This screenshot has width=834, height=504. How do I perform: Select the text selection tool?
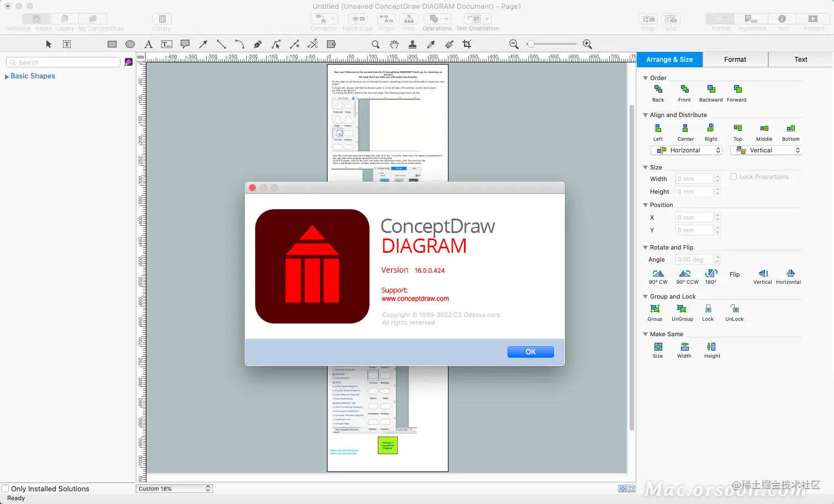[67, 44]
